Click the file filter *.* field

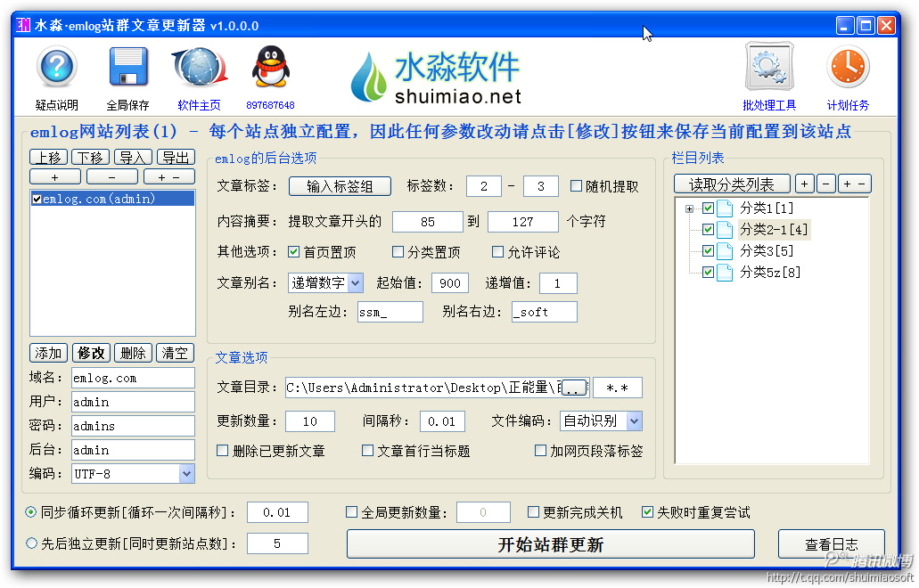click(618, 388)
